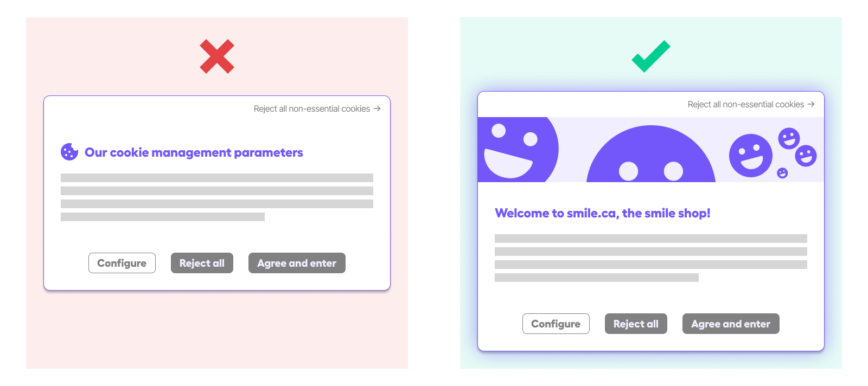Click Agree and enter in left dialog
868x386 pixels.
tap(297, 263)
